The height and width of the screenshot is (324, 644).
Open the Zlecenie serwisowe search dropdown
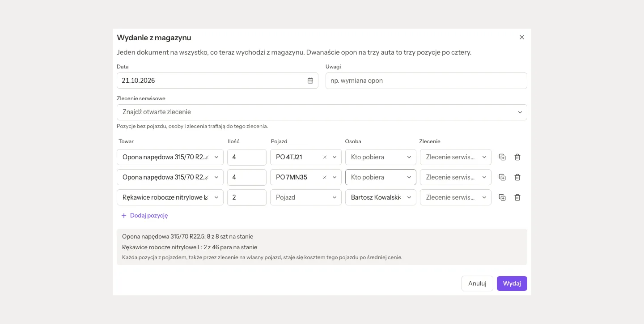click(322, 112)
